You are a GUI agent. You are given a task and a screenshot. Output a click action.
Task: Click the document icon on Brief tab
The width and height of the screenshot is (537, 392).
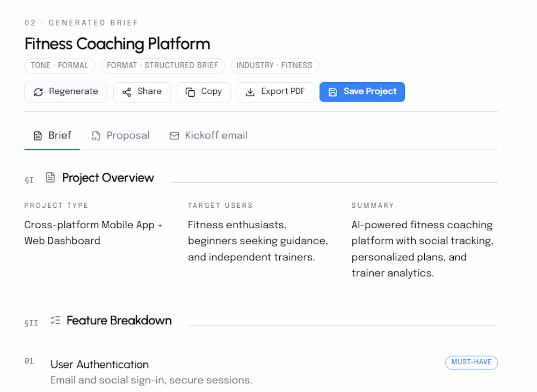tap(38, 136)
